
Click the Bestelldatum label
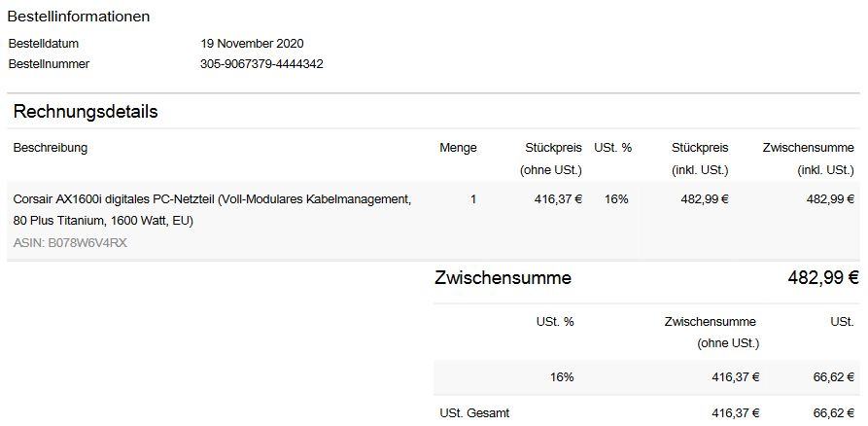tap(43, 43)
